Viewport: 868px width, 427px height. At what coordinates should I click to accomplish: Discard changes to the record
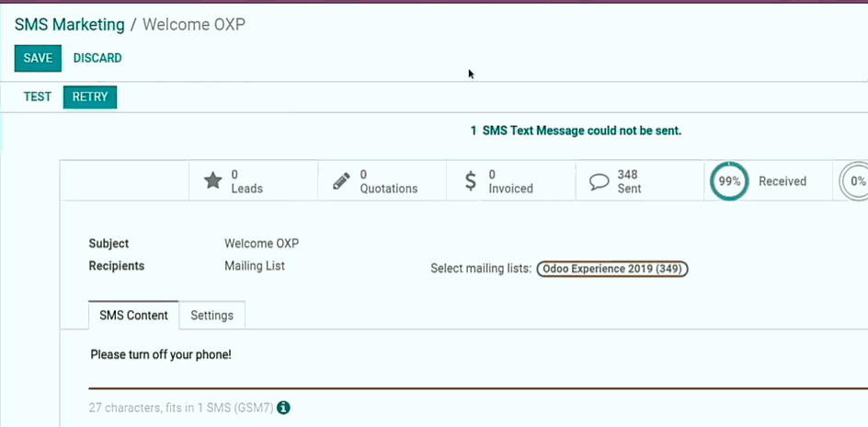97,58
